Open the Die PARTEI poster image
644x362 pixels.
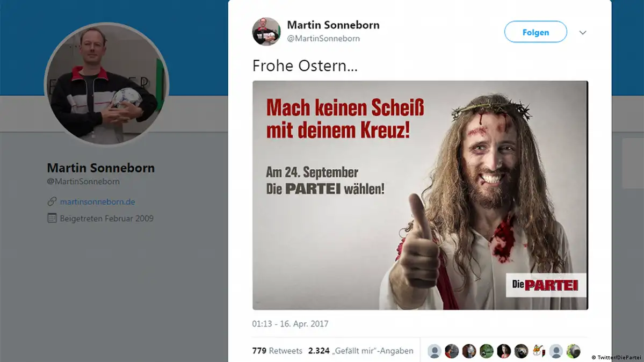pyautogui.click(x=420, y=195)
